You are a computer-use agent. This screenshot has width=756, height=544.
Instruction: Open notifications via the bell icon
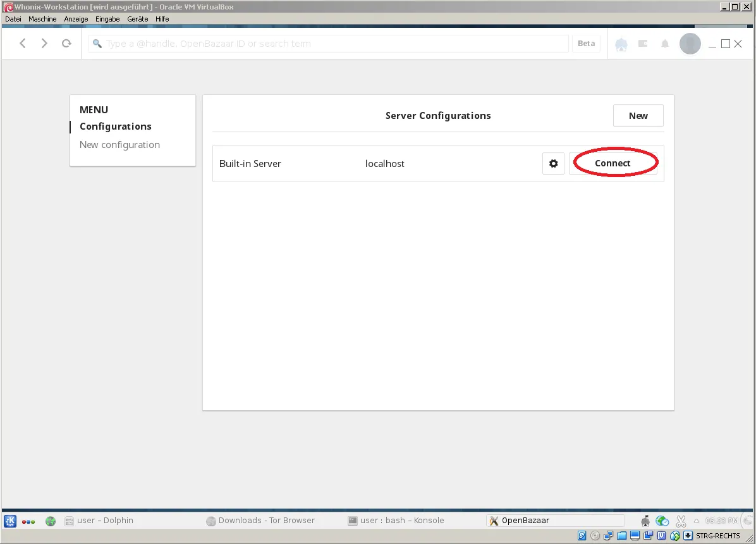click(x=665, y=44)
